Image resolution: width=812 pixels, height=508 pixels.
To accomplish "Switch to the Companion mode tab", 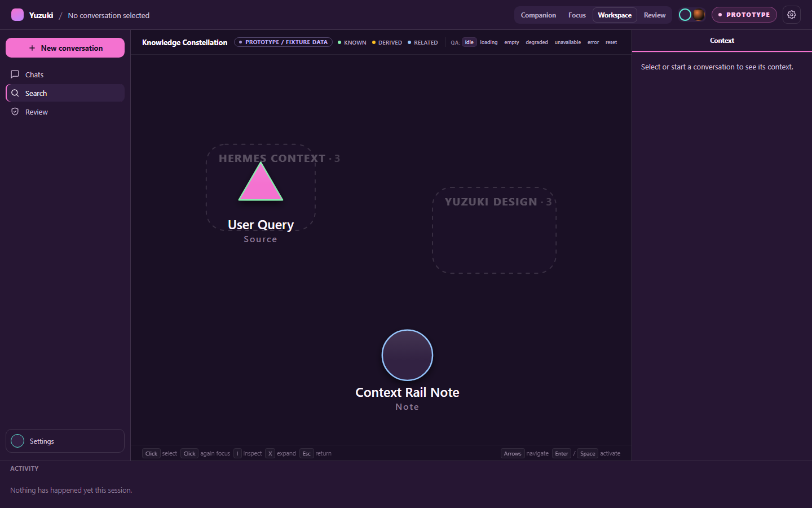I will [538, 15].
